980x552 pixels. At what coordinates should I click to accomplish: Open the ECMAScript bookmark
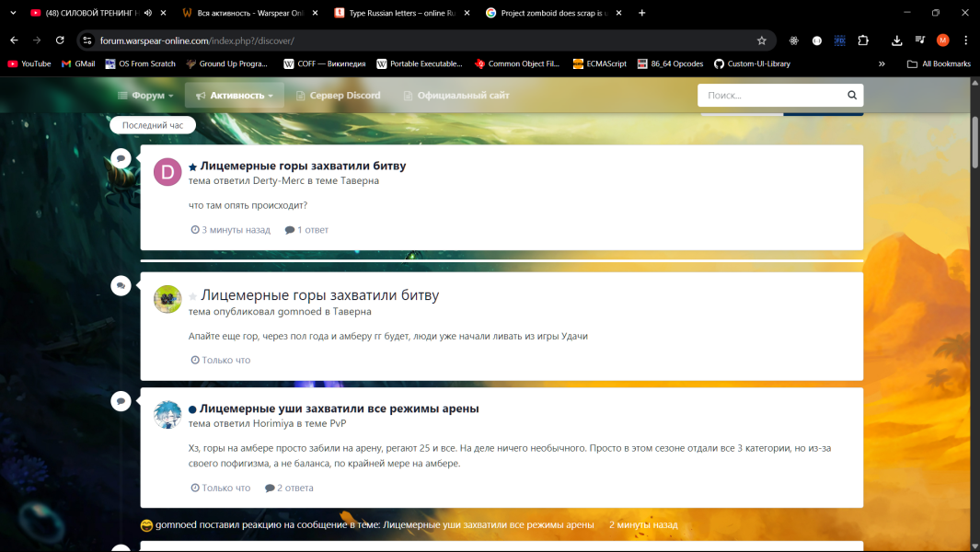pyautogui.click(x=599, y=63)
